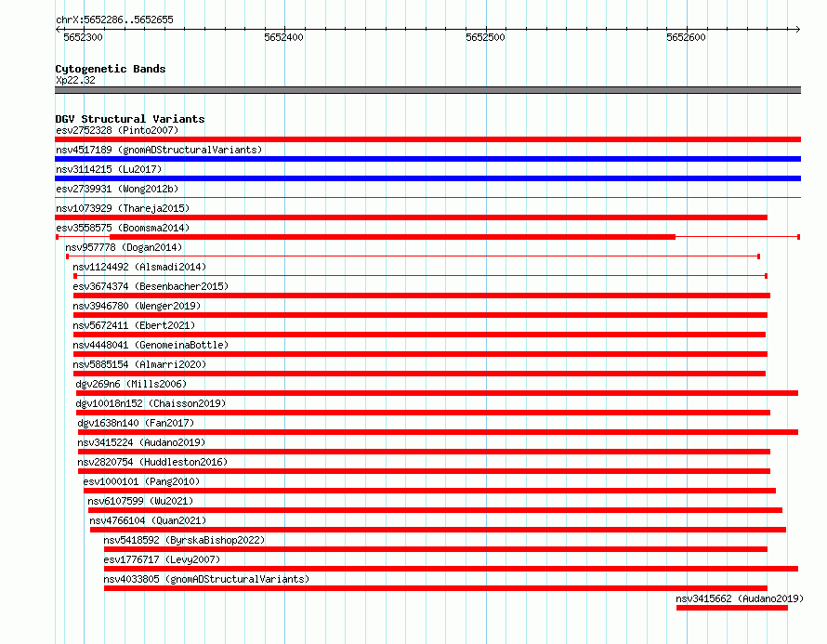Click the Xp22.32 cytogenetic band bar
This screenshot has width=827, height=644.
427,90
